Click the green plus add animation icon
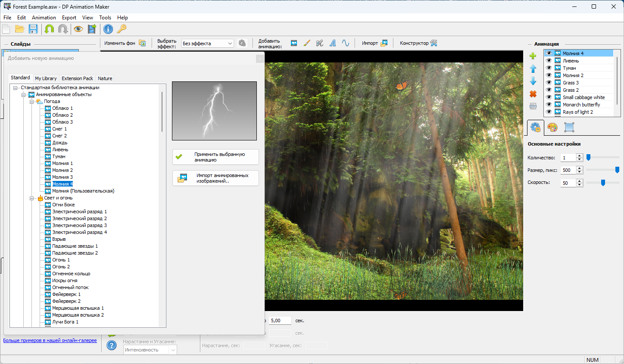The height and width of the screenshot is (364, 624). (x=533, y=56)
